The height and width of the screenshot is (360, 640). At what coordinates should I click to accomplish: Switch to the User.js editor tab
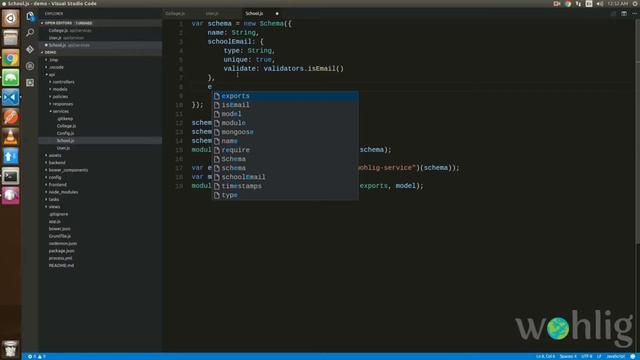coord(212,13)
